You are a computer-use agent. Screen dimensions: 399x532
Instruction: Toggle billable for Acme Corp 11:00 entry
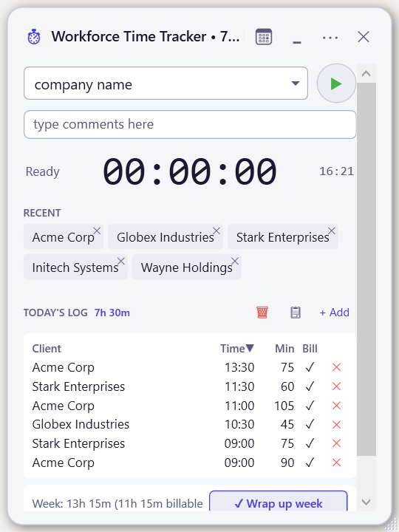[310, 406]
